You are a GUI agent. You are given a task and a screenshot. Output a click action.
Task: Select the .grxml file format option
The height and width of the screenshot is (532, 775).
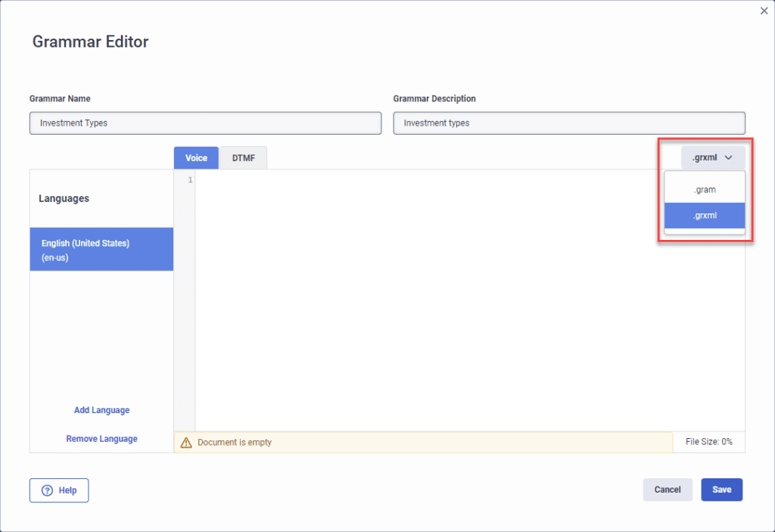(704, 215)
